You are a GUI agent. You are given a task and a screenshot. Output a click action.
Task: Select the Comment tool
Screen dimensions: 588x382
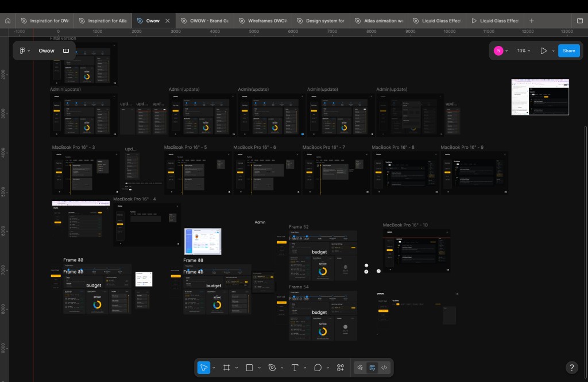point(318,368)
